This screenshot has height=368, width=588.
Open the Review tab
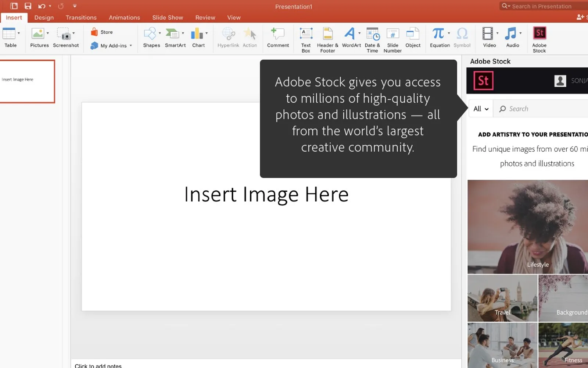click(x=205, y=18)
